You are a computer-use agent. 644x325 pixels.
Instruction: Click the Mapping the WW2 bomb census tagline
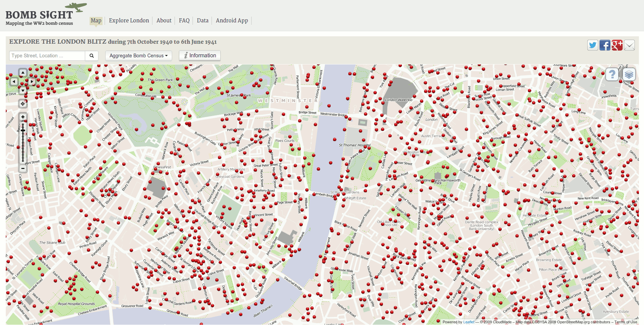39,23
